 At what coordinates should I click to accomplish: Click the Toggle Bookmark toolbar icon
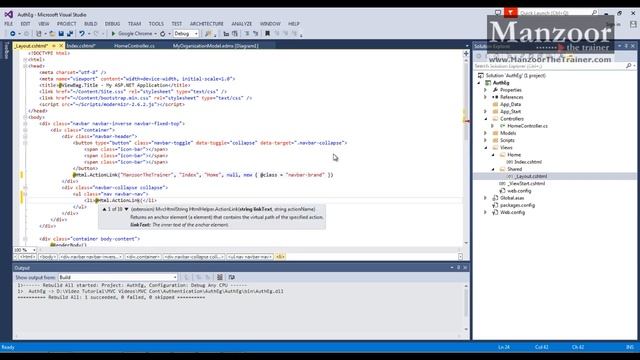267,34
